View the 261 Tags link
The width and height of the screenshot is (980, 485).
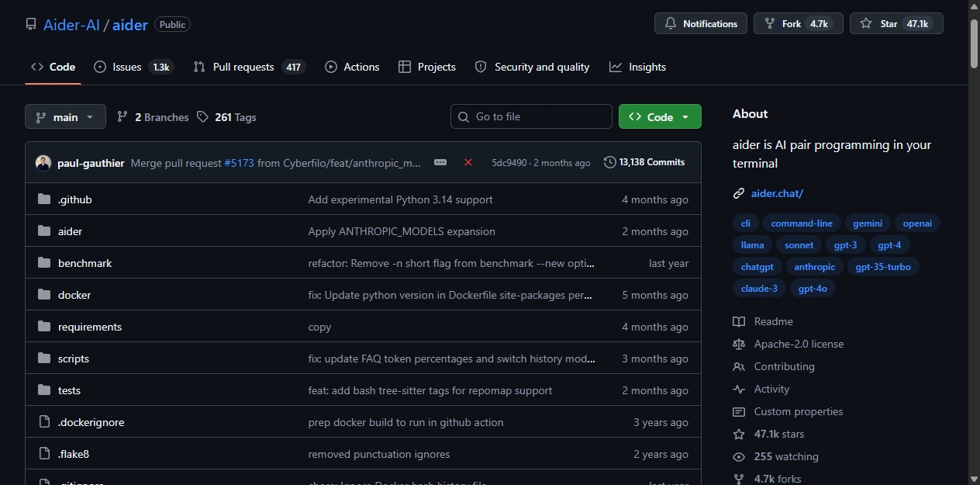pos(226,117)
